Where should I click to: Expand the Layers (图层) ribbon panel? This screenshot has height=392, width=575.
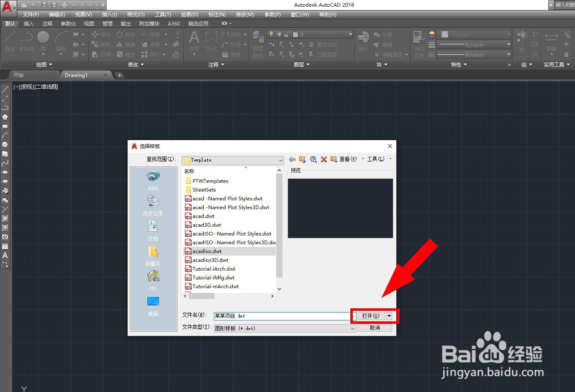click(x=302, y=64)
